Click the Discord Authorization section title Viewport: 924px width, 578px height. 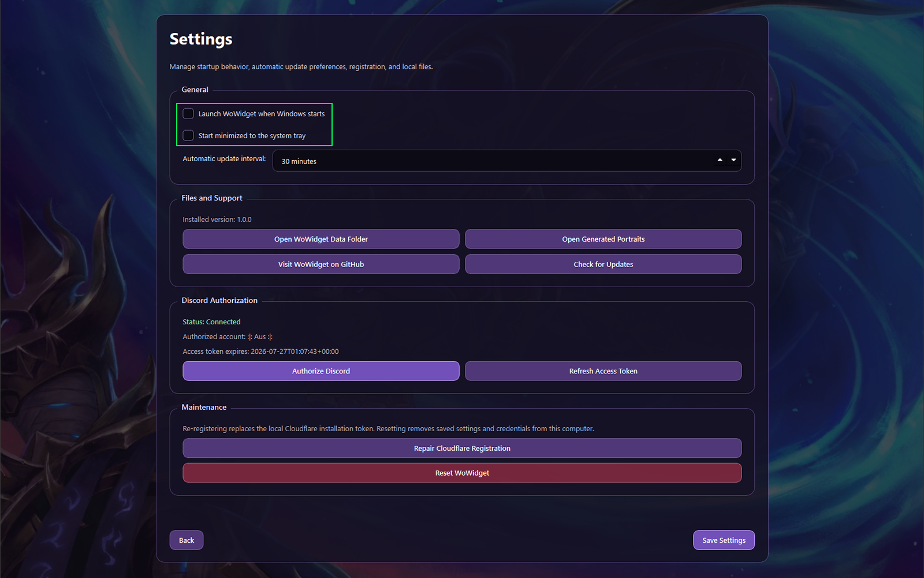219,301
